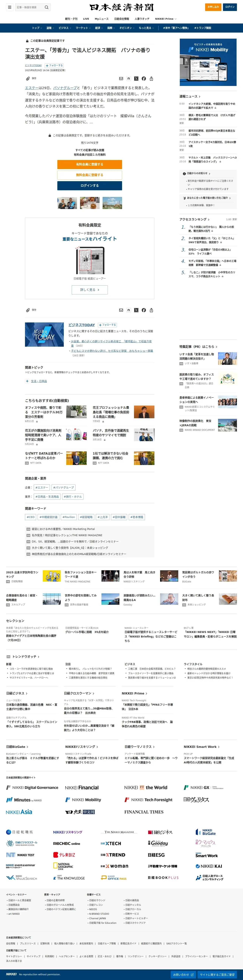Expand the 速報 navigation dropdown
Viewport: 243px width, 980px height.
point(50,28)
